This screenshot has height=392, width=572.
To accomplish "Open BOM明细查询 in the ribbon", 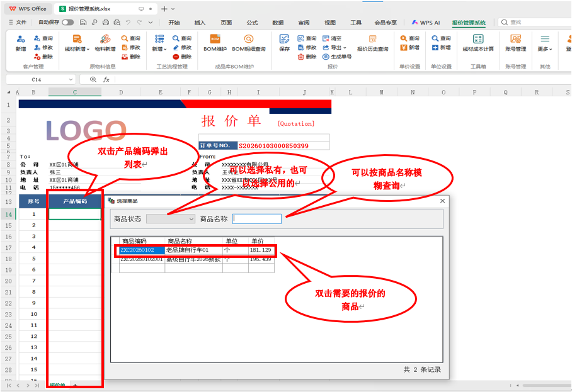I will point(248,43).
